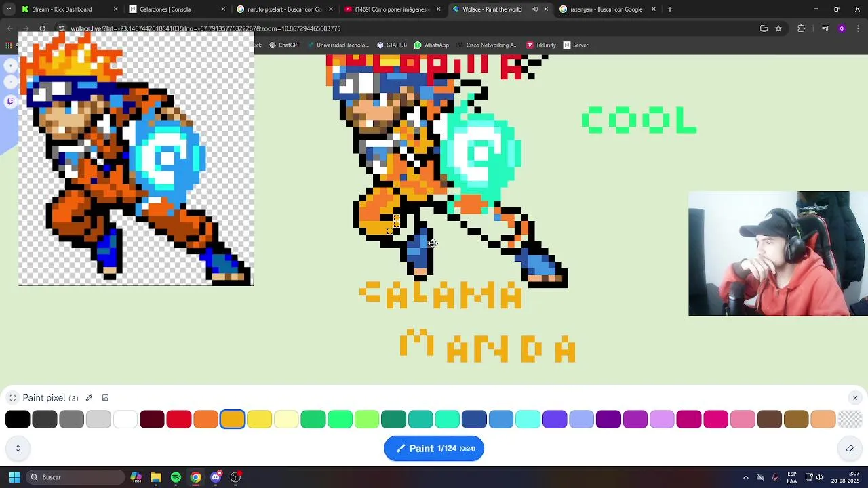
Task: Click the fullscreen icon beside Paint pixel
Action: pos(13,398)
